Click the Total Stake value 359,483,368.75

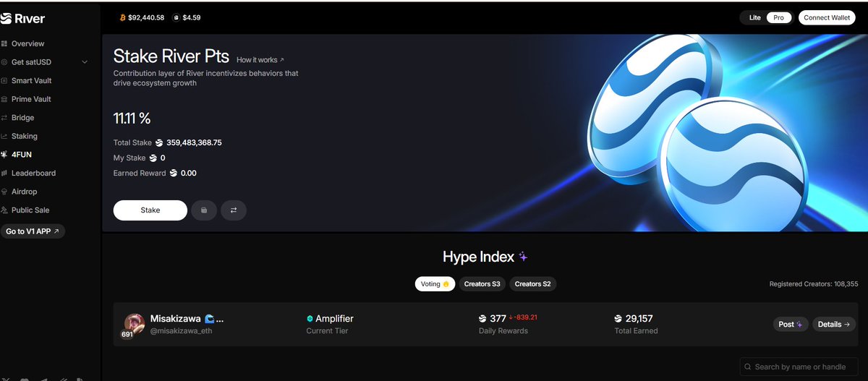194,142
